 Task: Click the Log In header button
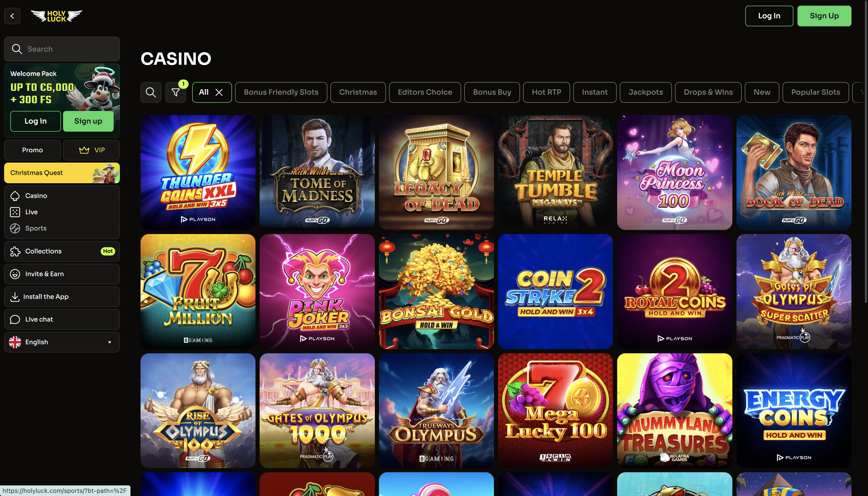click(769, 16)
